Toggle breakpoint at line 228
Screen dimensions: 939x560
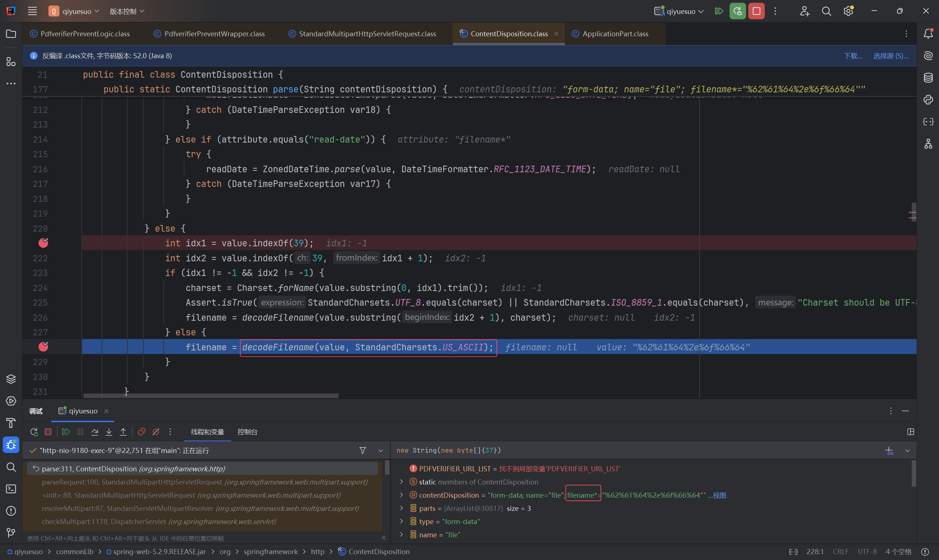(43, 347)
